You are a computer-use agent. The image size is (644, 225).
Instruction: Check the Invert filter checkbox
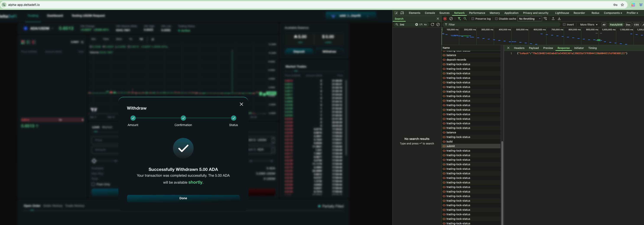(x=564, y=24)
